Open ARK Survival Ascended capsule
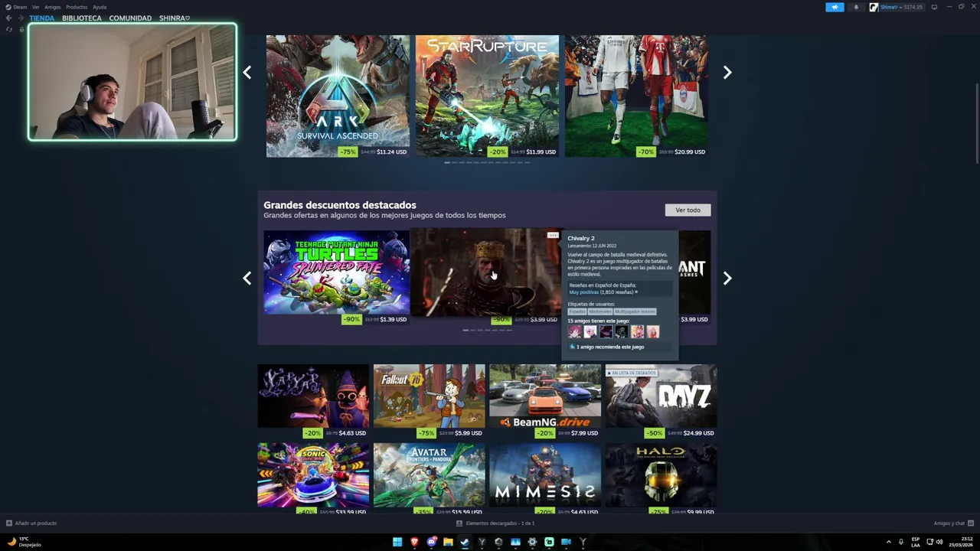This screenshot has height=551, width=980. (x=338, y=96)
